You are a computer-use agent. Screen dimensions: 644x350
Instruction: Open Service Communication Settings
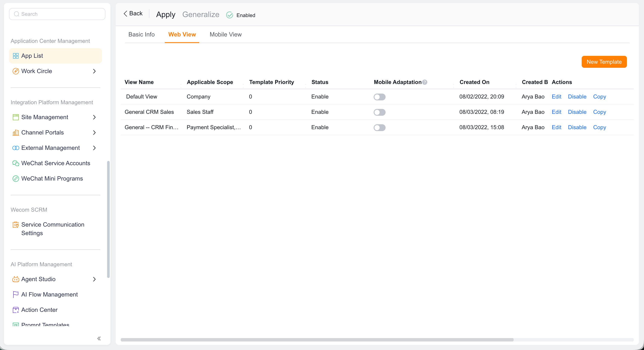tap(55, 229)
